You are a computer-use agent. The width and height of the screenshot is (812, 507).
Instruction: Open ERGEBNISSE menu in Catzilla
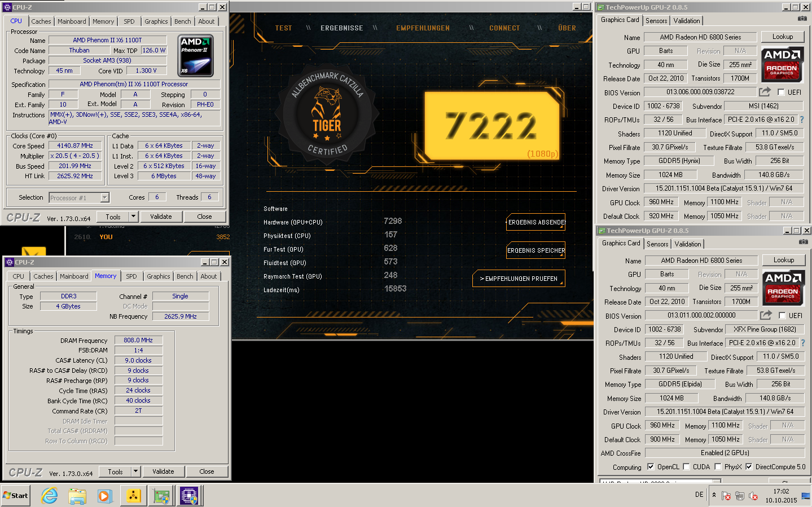click(342, 28)
